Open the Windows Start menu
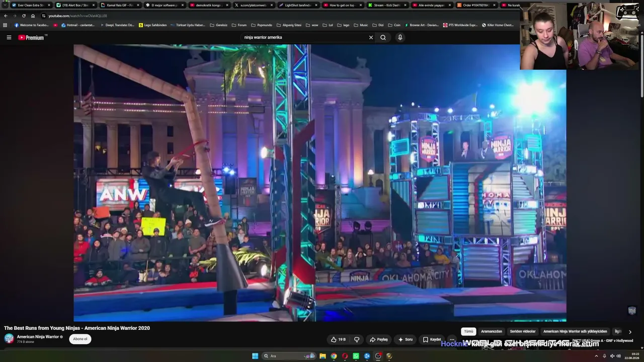This screenshot has width=644, height=362. [x=255, y=356]
